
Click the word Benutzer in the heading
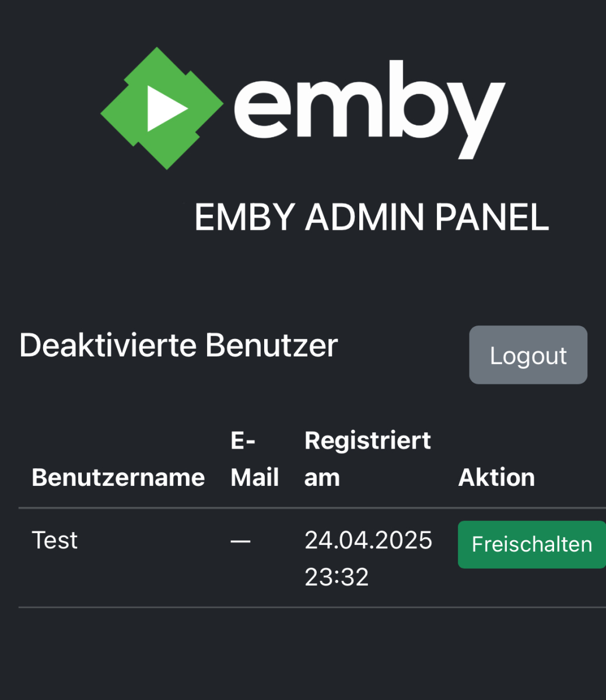[x=272, y=345]
